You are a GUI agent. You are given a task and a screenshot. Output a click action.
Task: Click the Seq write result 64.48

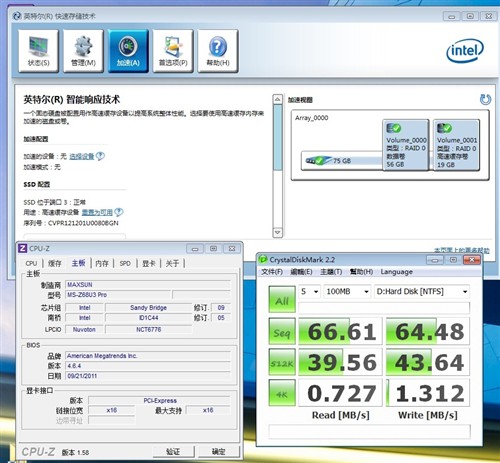pyautogui.click(x=428, y=331)
